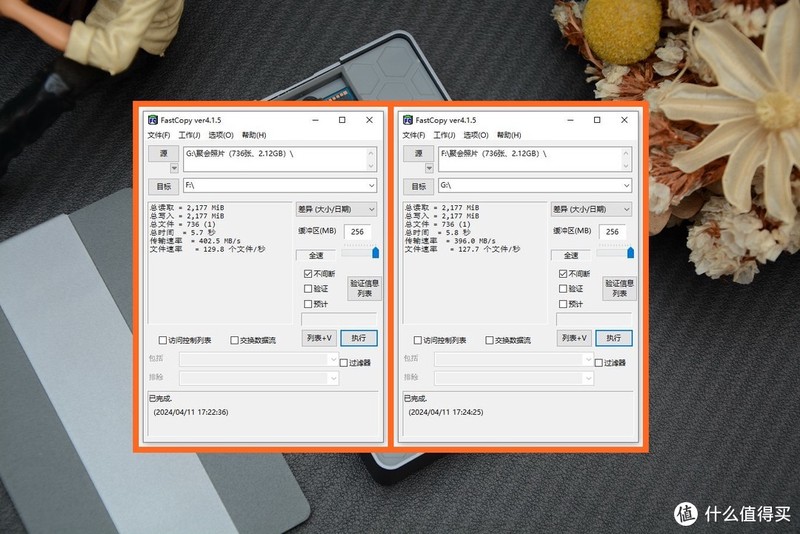Click 执行 button in left window

click(359, 338)
